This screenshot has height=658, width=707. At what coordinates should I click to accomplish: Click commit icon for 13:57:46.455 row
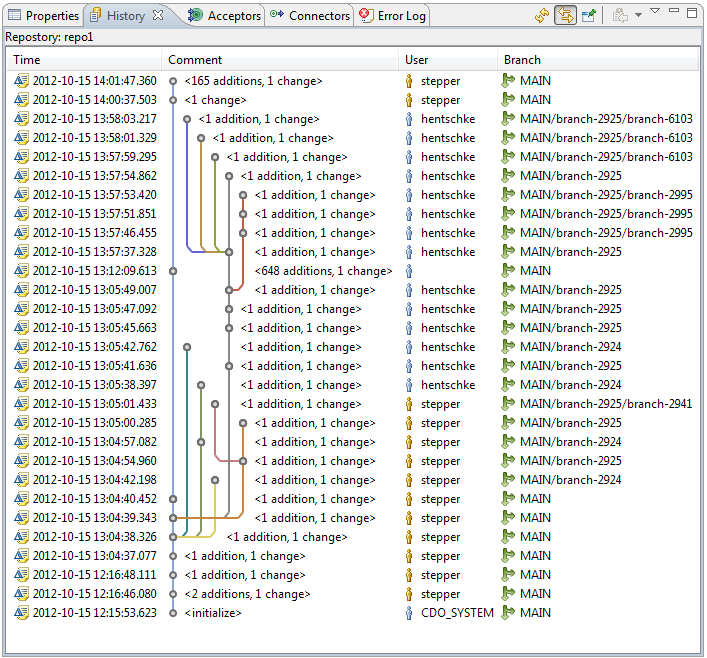pyautogui.click(x=22, y=233)
